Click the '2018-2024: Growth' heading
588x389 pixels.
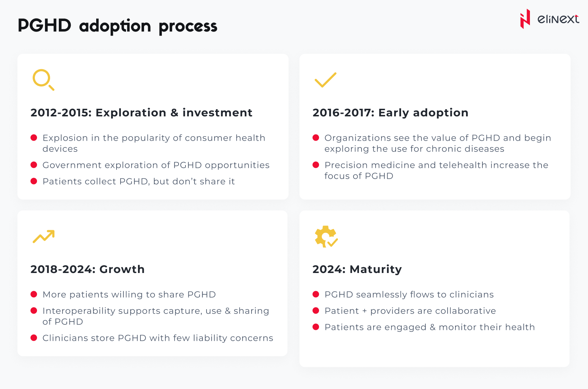[x=87, y=269]
